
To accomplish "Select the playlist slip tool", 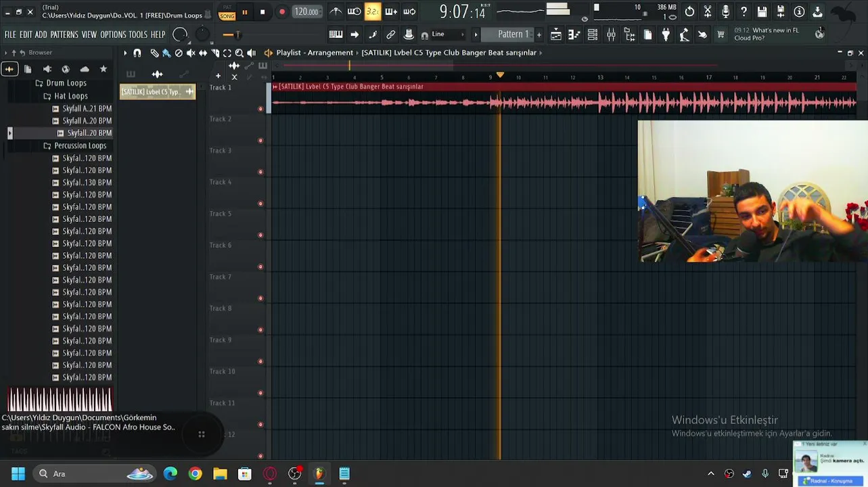I will 203,53.
